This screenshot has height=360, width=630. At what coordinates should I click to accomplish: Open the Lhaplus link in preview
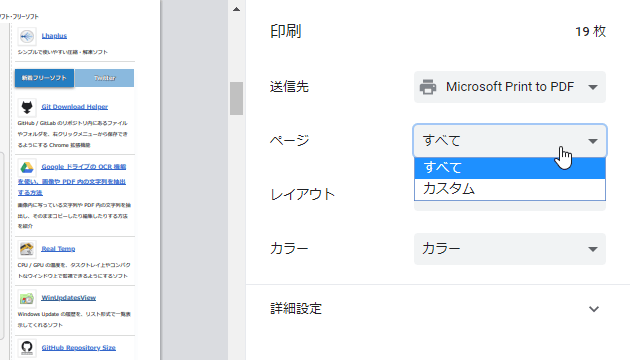[x=54, y=36]
